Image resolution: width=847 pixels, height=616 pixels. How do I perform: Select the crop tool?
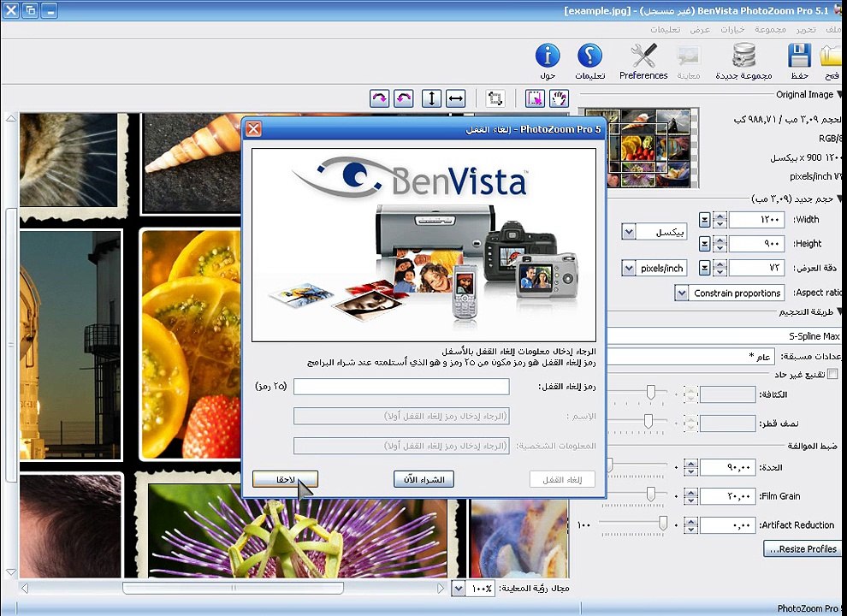pos(495,98)
